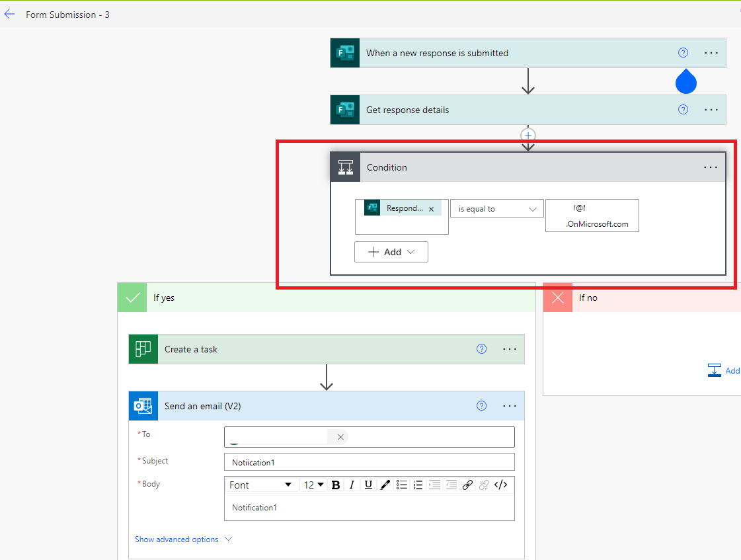Screen dimensions: 741x560
Task: Open ellipsis menu of 'Send an email (V2)'
Action: point(510,406)
